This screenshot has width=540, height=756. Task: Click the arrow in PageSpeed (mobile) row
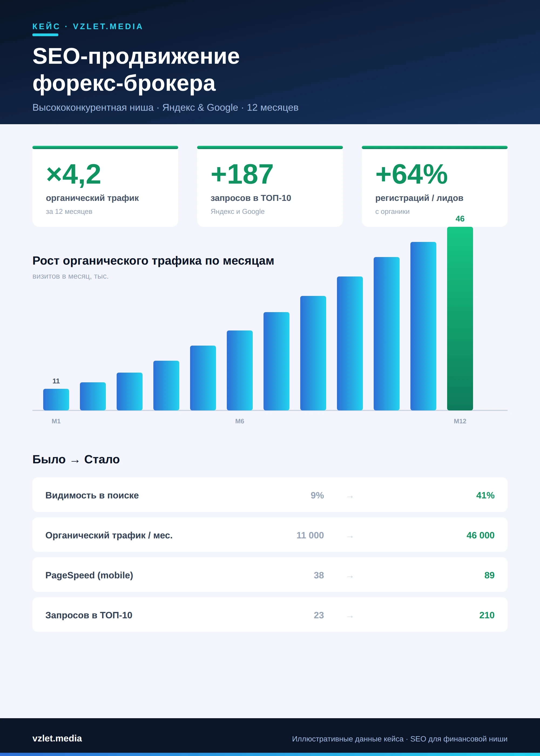[350, 576]
